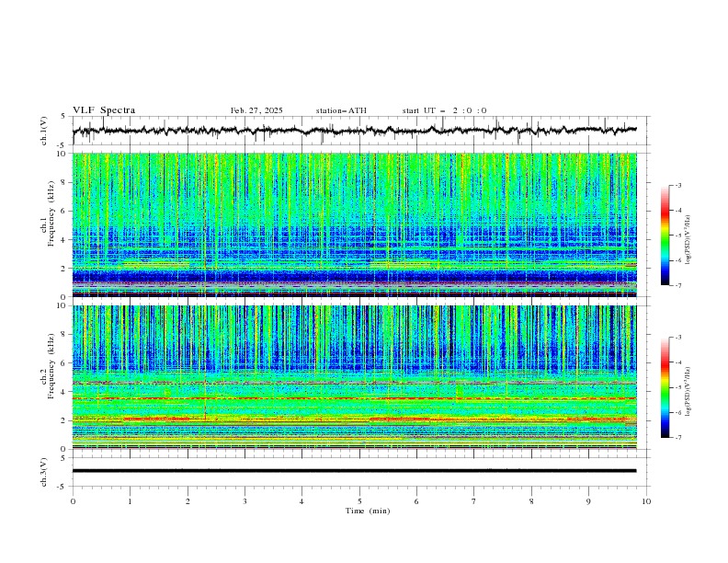This screenshot has width=728, height=563.
Task: Click the ch.1 "Frequency (kHz)" axis label
Action: click(51, 213)
